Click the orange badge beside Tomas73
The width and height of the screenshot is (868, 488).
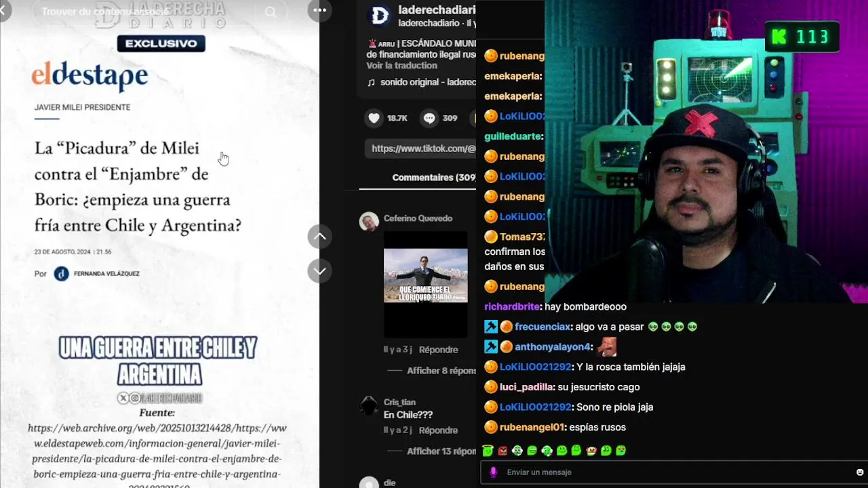[491, 237]
